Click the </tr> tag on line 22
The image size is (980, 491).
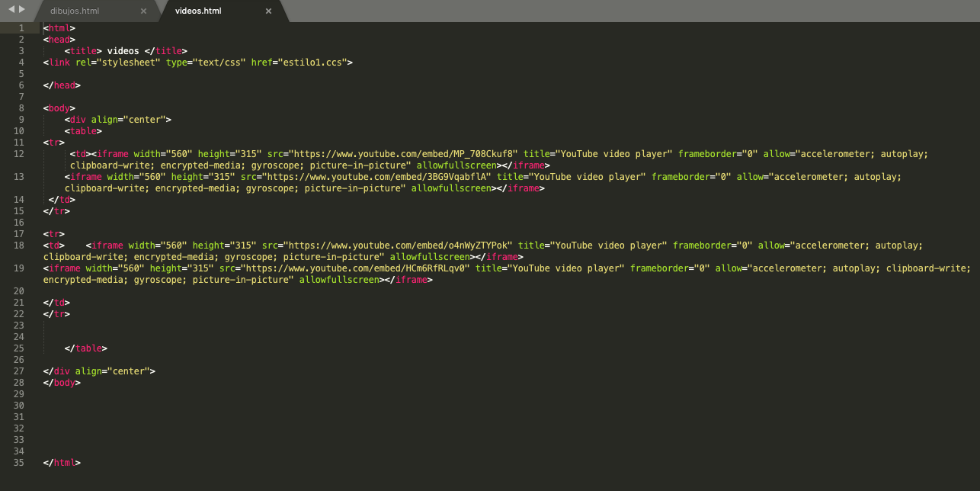(56, 314)
